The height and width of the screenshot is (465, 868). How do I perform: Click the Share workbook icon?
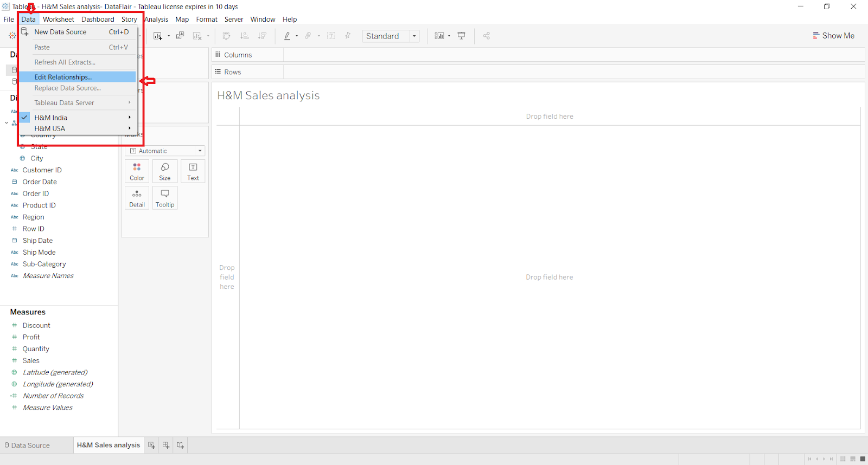[x=487, y=36]
